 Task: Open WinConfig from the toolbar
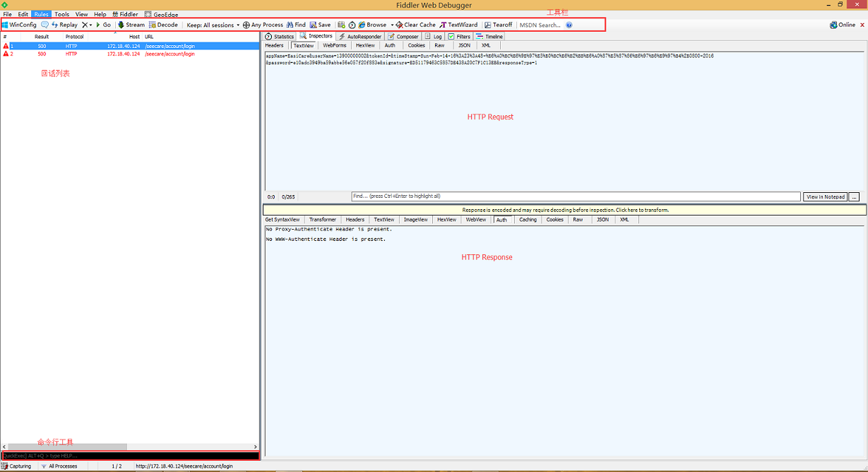(19, 25)
